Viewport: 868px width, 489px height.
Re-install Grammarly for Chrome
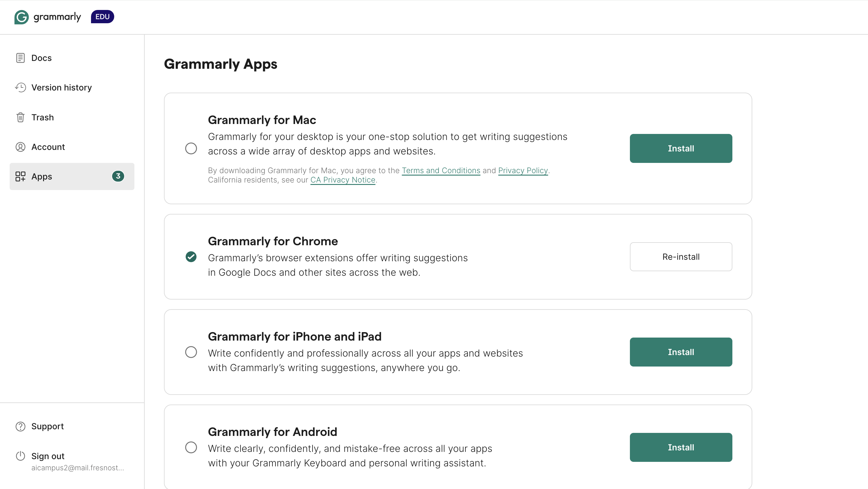(x=681, y=257)
